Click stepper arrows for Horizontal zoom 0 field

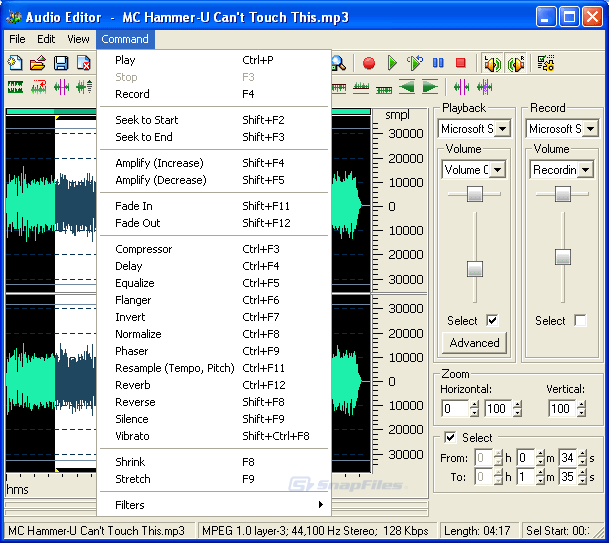(x=474, y=409)
